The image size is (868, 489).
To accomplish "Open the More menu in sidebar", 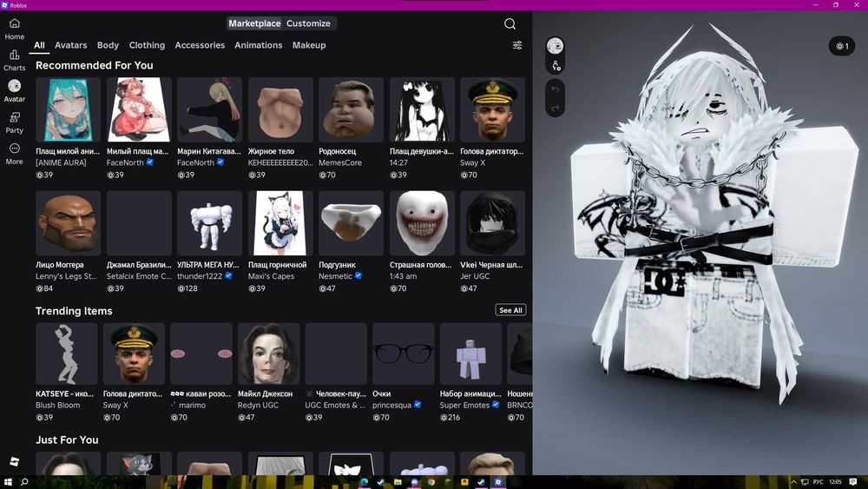I will (x=15, y=154).
